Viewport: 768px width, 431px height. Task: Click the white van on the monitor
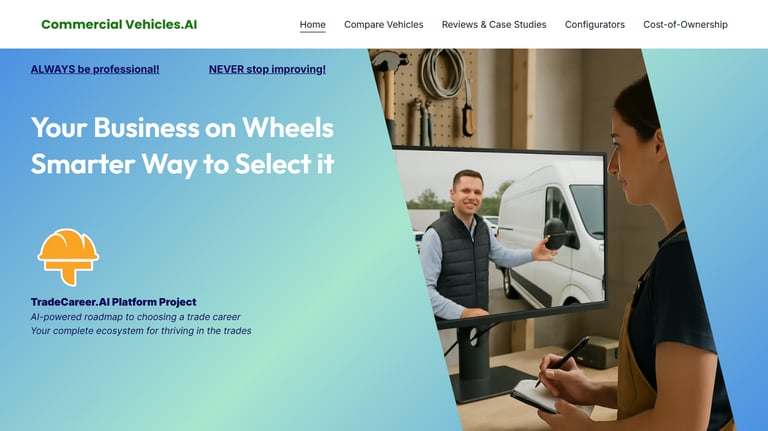point(551,235)
